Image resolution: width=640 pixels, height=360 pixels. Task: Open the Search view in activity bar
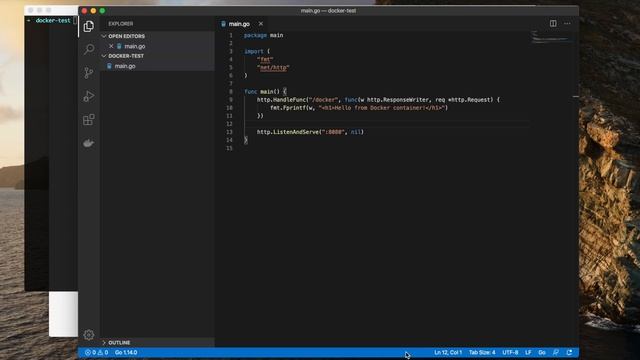tap(89, 49)
